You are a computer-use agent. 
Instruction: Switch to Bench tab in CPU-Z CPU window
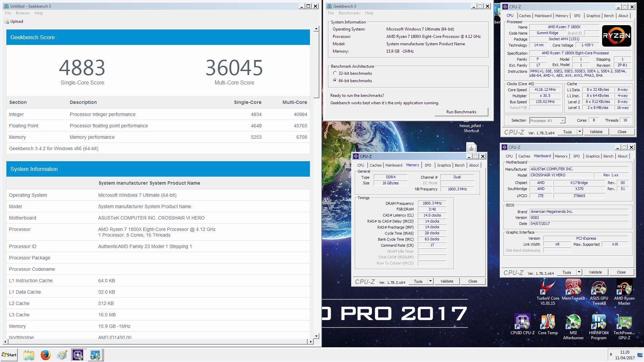(x=609, y=16)
